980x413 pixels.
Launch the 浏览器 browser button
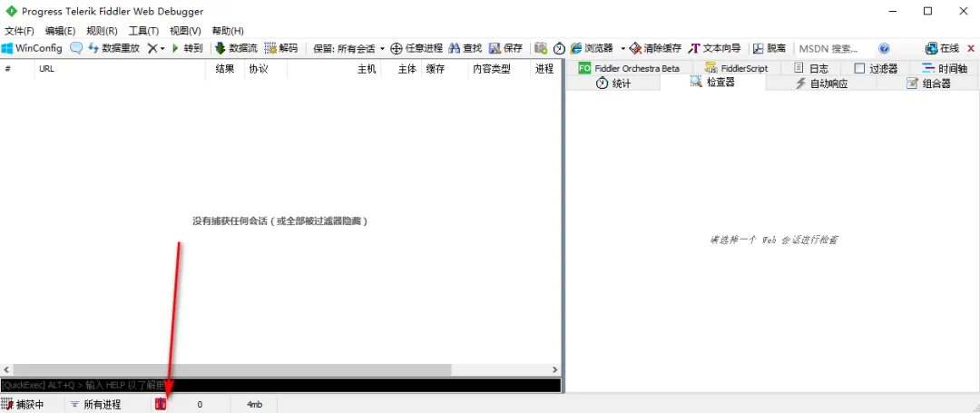(x=592, y=48)
